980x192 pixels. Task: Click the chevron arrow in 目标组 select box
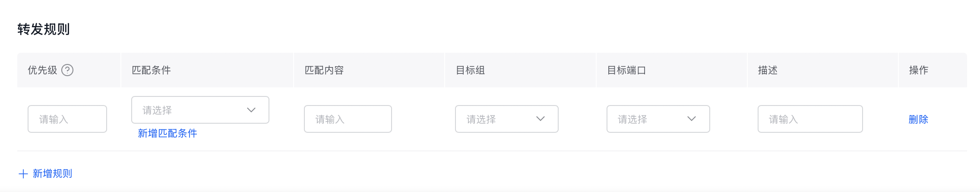541,118
